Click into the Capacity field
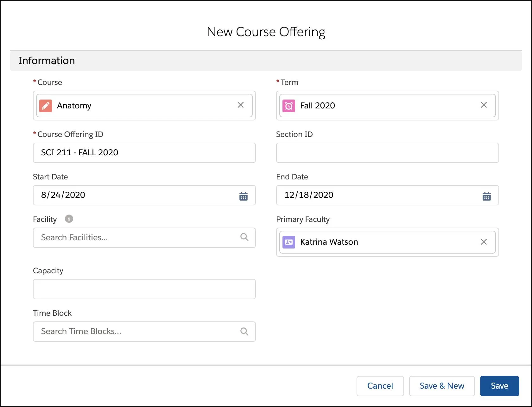 [144, 289]
